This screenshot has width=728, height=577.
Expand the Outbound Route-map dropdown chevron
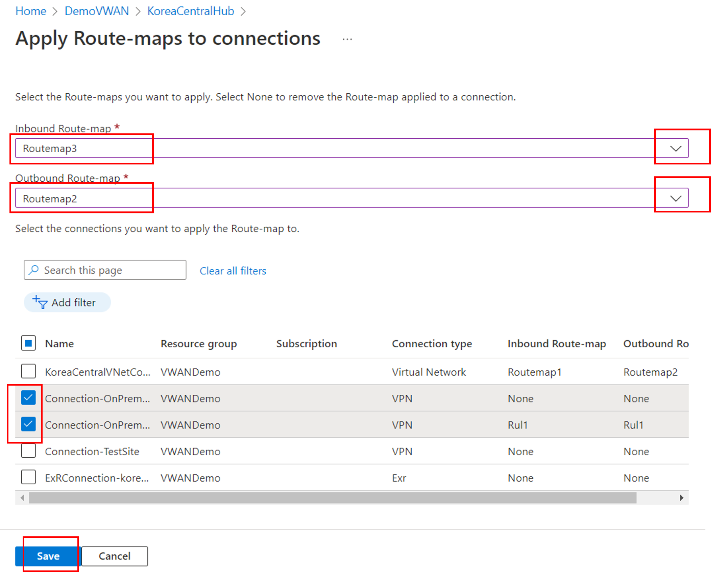(x=675, y=199)
